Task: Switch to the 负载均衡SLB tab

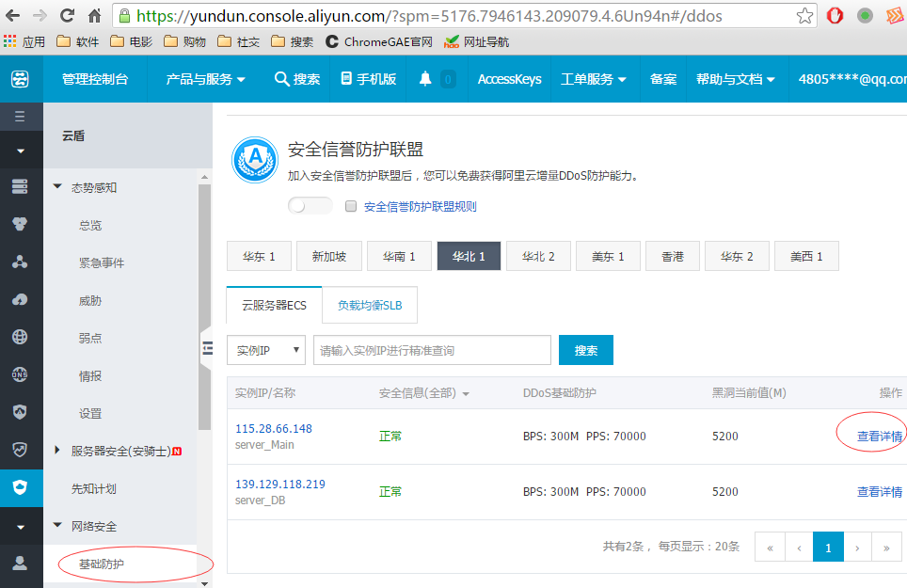Action: [x=370, y=305]
